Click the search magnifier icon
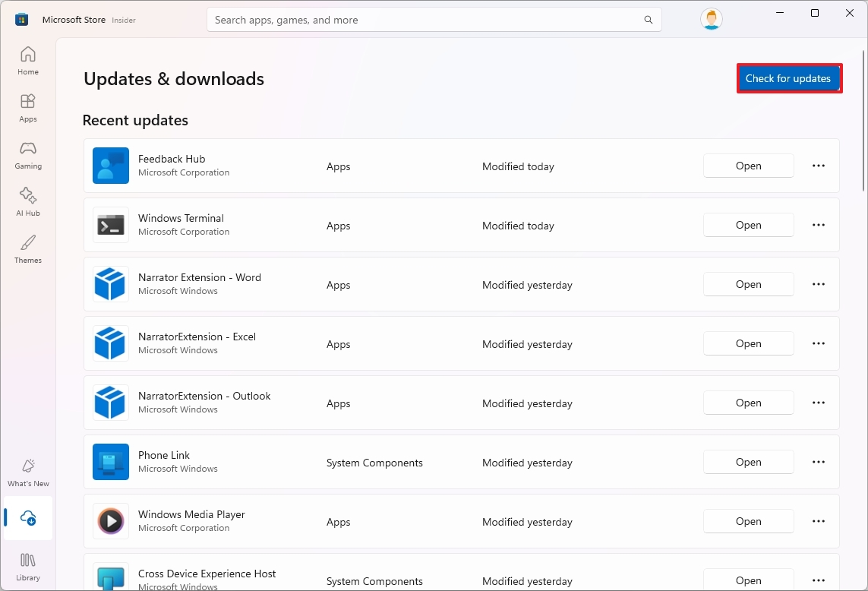The width and height of the screenshot is (868, 591). tap(648, 20)
